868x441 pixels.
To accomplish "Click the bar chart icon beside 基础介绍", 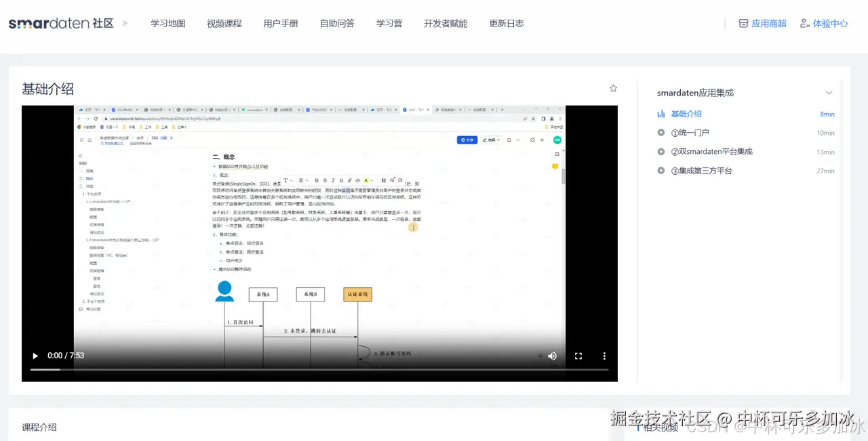I will (x=660, y=114).
